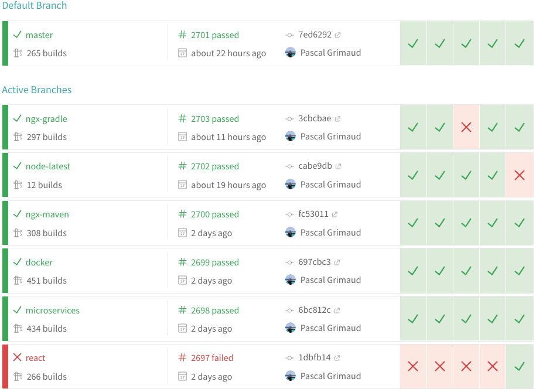View commit cabe9db
The height and width of the screenshot is (392, 536).
(x=315, y=166)
